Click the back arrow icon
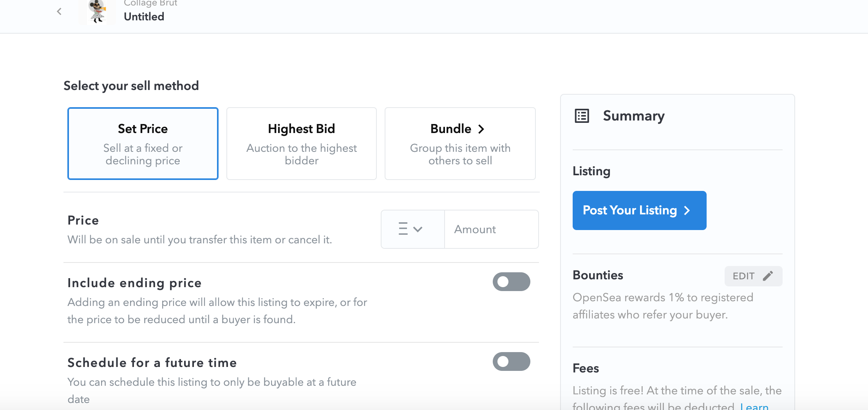 (59, 11)
